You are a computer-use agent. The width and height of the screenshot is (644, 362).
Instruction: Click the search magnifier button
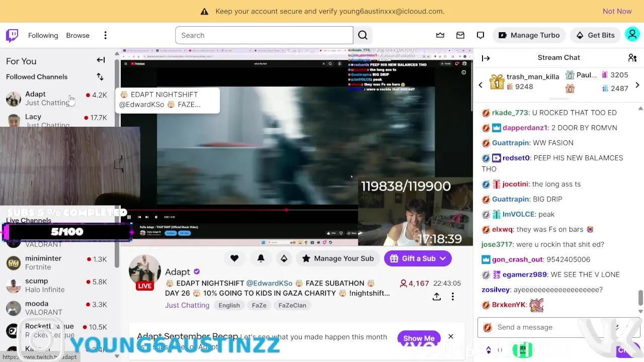(363, 35)
